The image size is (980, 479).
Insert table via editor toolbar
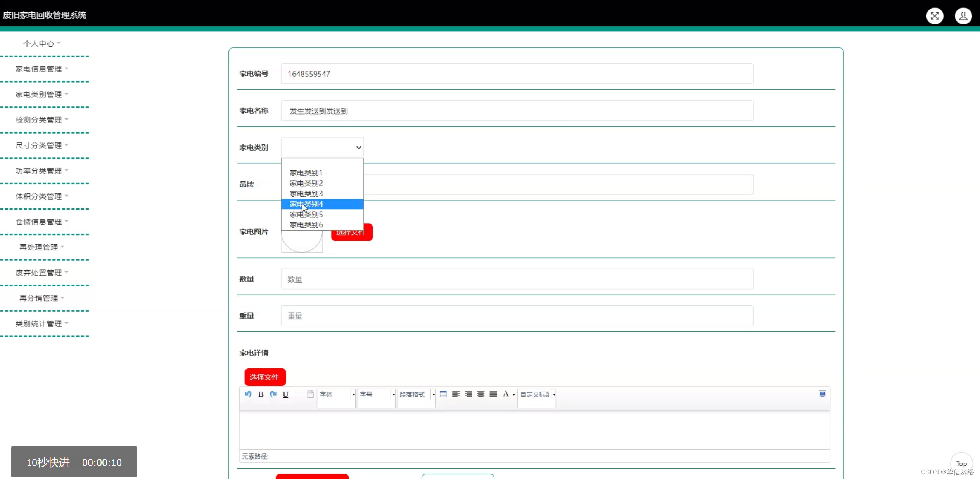[443, 394]
